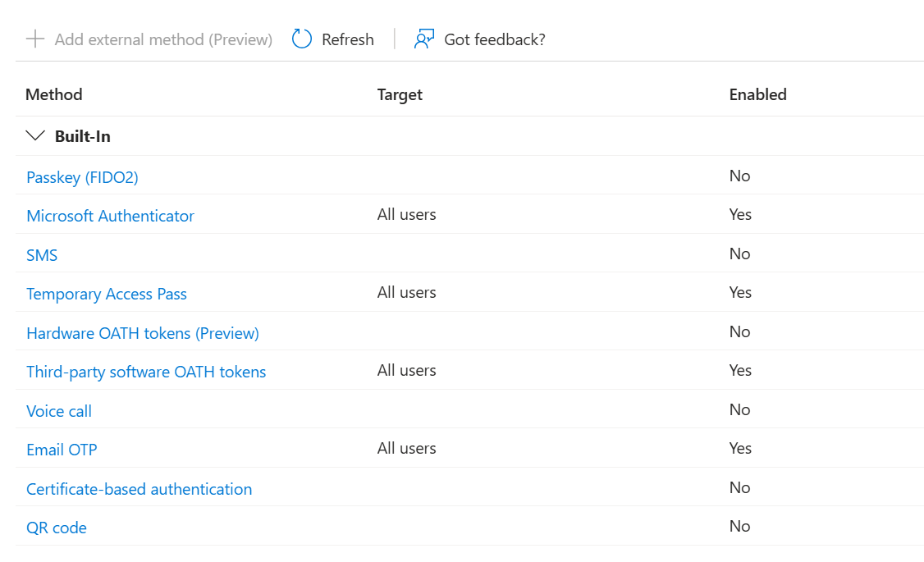Image resolution: width=924 pixels, height=562 pixels.
Task: Open Third-party software OATH tokens settings
Action: pos(146,371)
